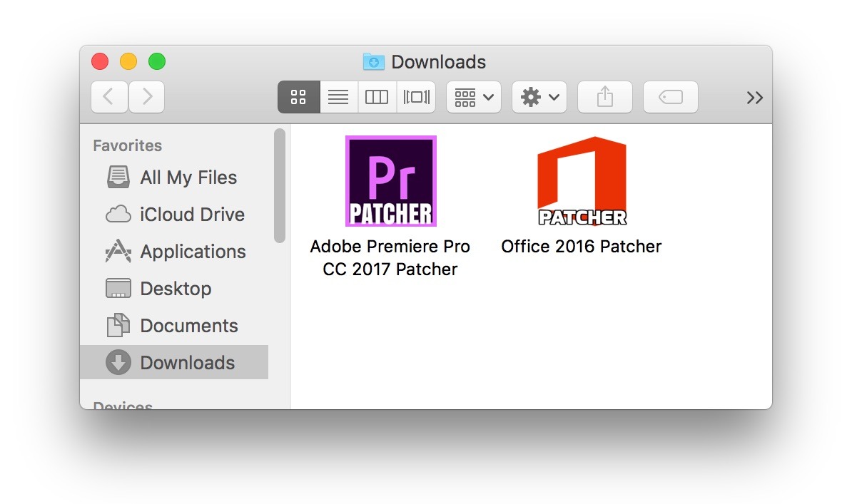Open Desktop in sidebar
Viewport: 852px width, 504px height.
click(x=174, y=289)
